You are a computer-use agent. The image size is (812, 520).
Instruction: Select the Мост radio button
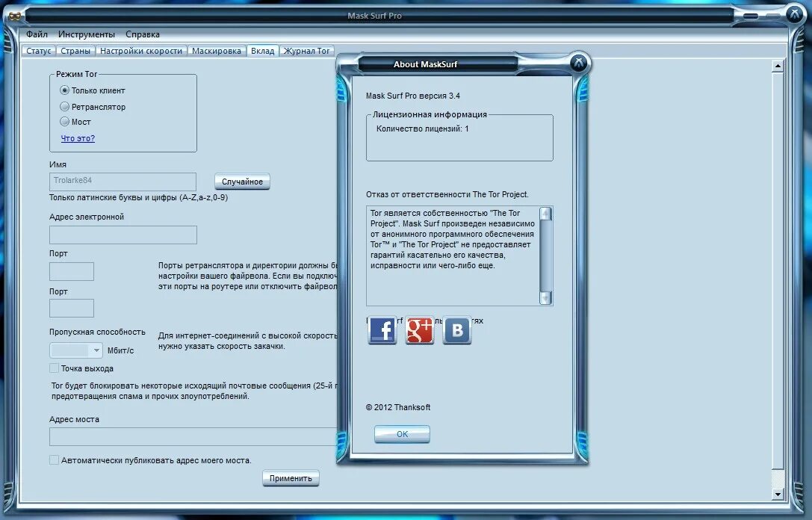click(64, 121)
